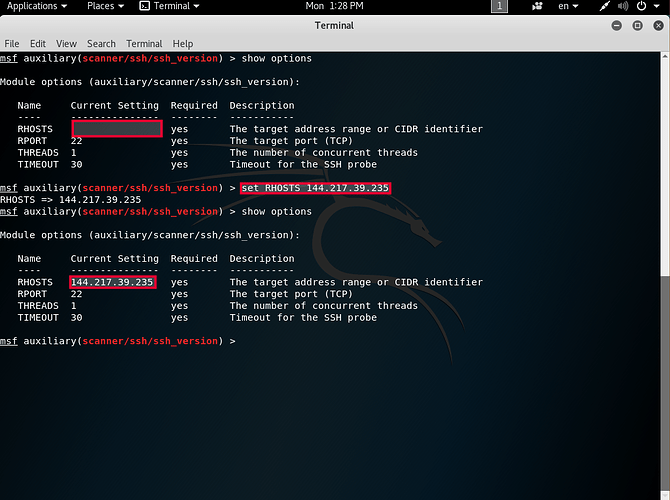Open the Applications dropdown menu
Viewport: 670px width, 500px height.
[38, 6]
